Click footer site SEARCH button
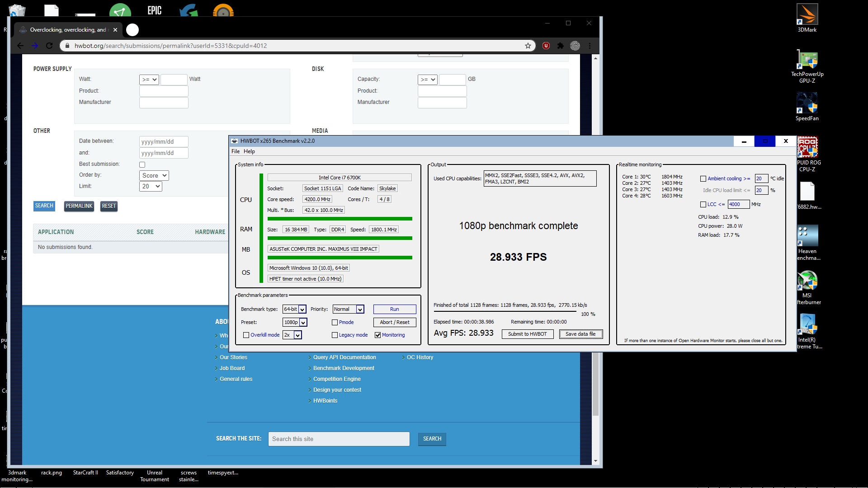868x488 pixels. pyautogui.click(x=432, y=439)
